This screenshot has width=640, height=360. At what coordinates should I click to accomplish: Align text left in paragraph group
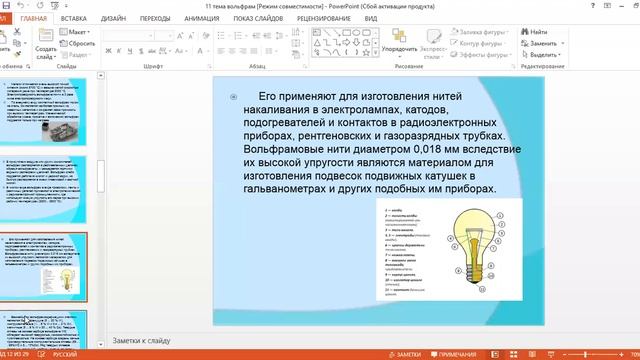tap(221, 51)
